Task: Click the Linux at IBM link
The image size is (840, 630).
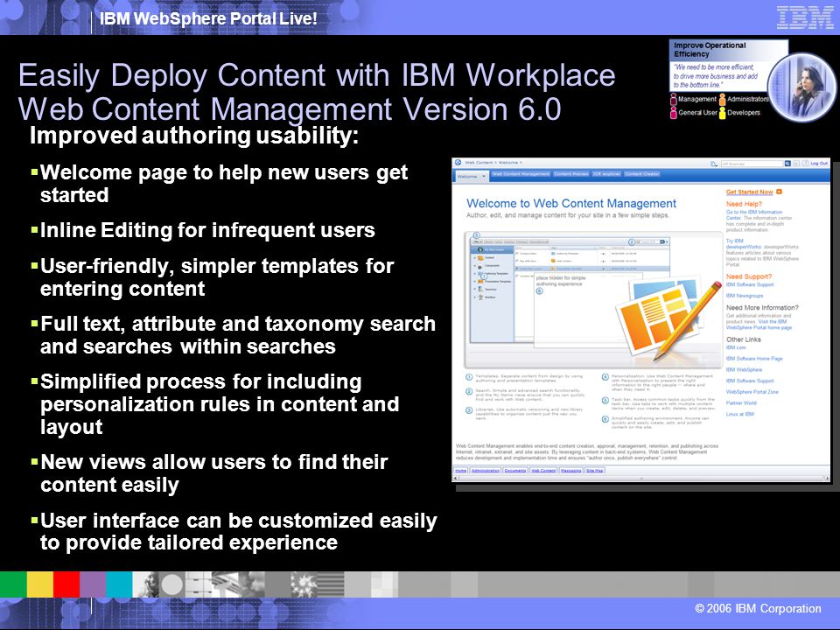Action: pyautogui.click(x=740, y=414)
